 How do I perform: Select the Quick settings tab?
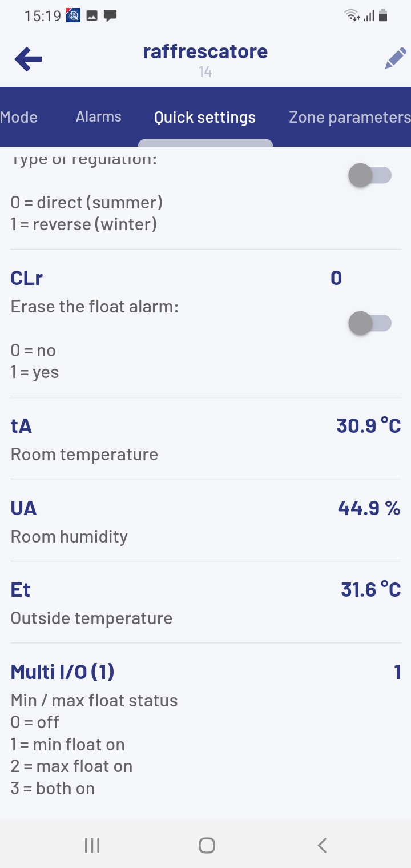click(205, 118)
